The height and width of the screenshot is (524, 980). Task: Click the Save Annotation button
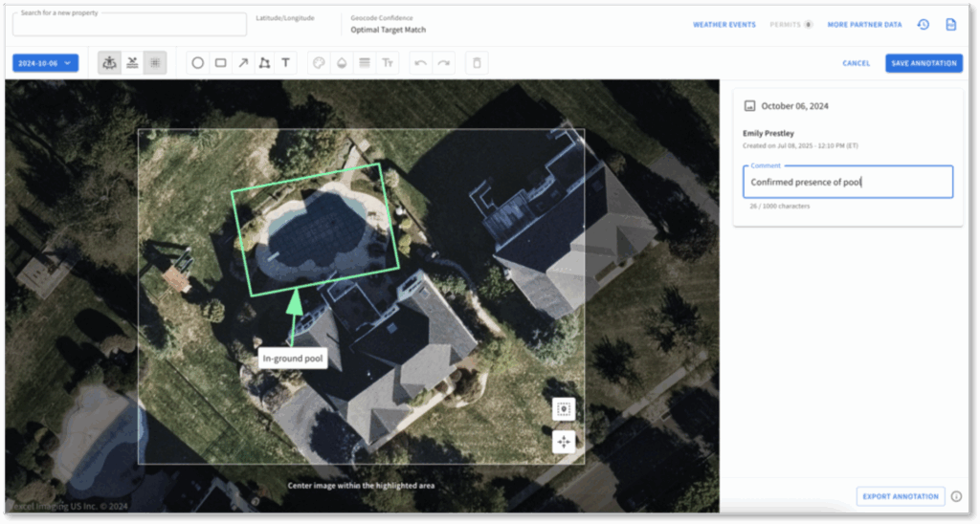(x=924, y=63)
